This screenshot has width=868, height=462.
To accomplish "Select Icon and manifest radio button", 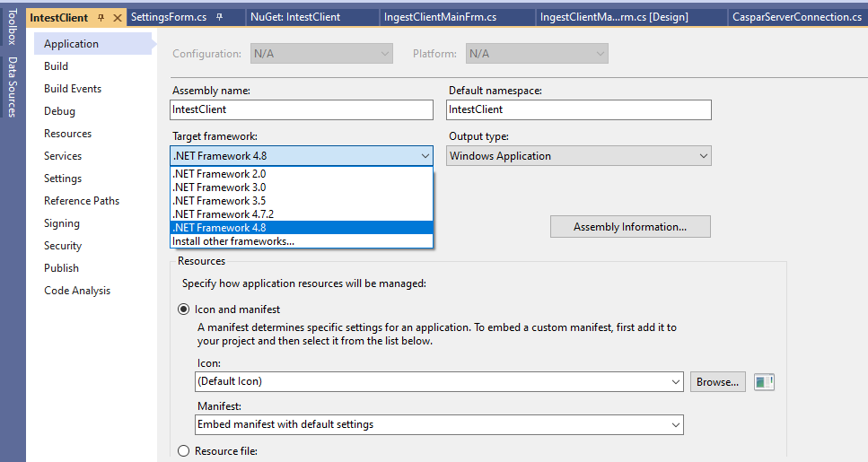I will tap(183, 309).
